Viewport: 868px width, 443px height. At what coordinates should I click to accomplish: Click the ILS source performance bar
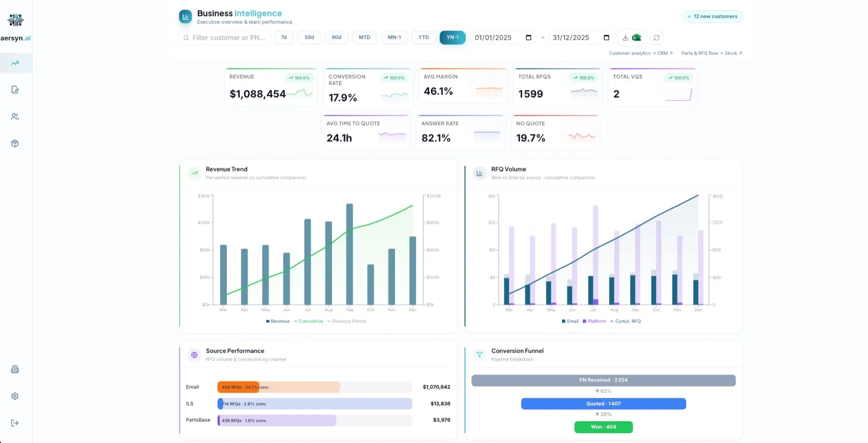(x=315, y=404)
